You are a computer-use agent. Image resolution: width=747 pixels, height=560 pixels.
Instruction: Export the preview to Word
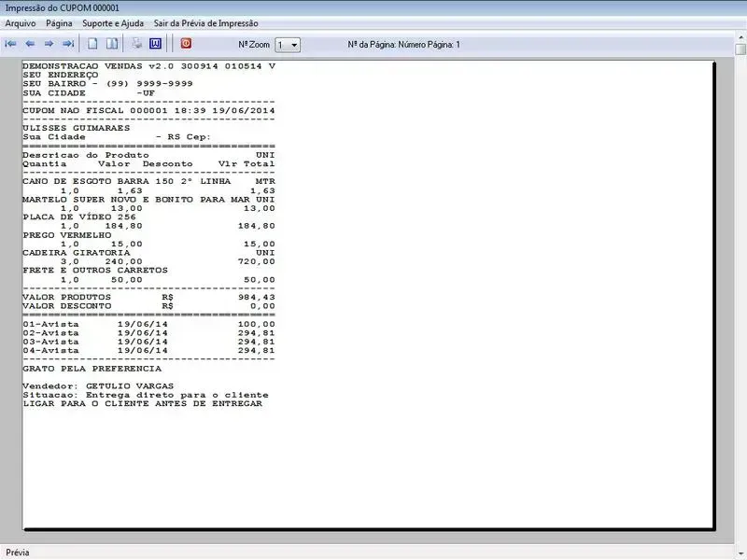[155, 44]
